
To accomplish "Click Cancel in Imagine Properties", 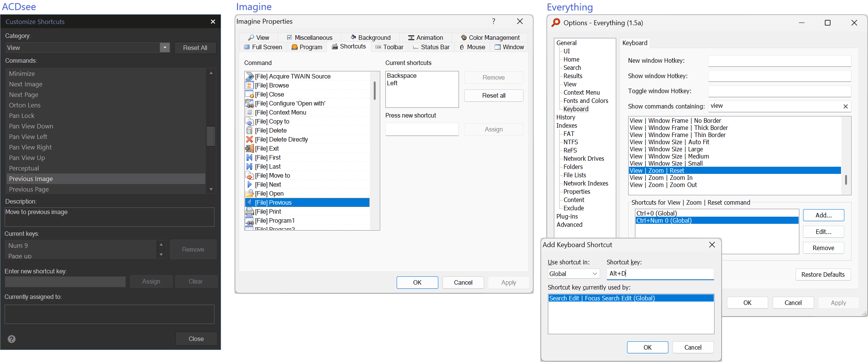I will 463,282.
